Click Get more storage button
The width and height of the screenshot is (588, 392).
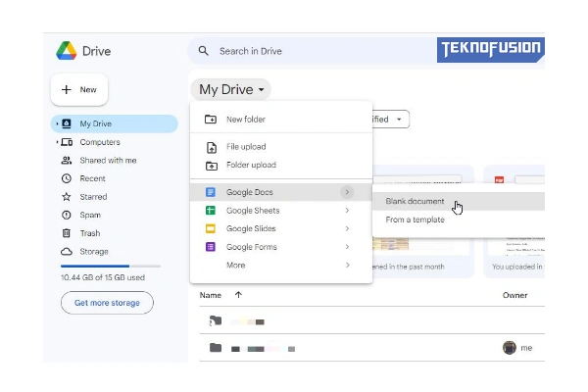(x=107, y=303)
